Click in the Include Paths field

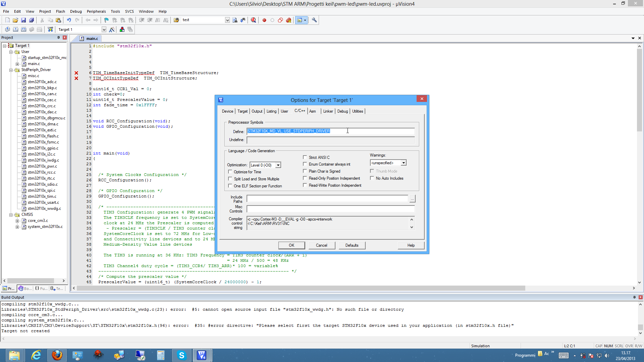(327, 199)
